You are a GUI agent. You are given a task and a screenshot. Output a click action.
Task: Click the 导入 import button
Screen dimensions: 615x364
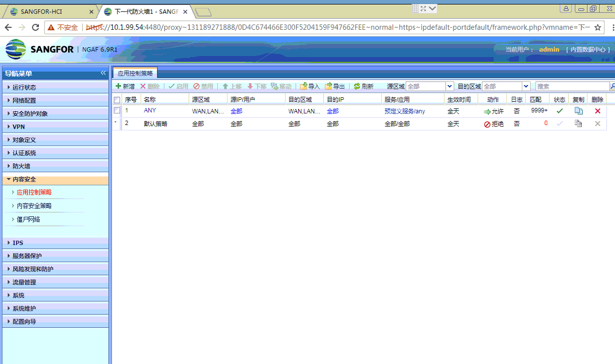(x=310, y=86)
